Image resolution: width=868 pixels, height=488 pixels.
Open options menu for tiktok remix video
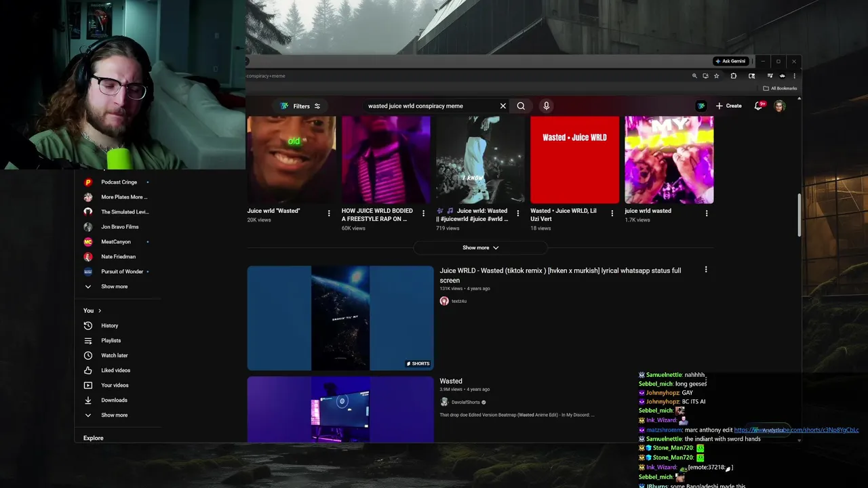click(705, 270)
